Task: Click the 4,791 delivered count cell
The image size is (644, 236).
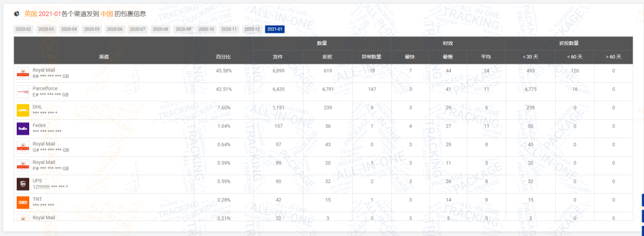Action: [327, 89]
